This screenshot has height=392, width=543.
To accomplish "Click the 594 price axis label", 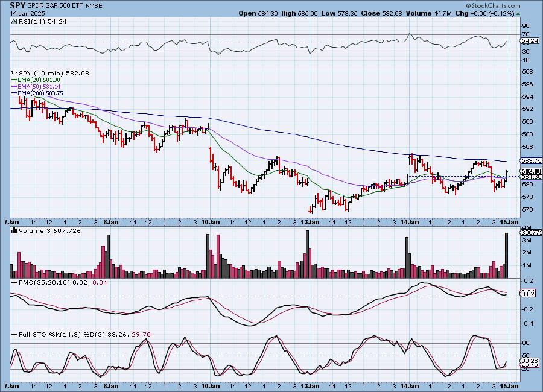I will tap(528, 96).
